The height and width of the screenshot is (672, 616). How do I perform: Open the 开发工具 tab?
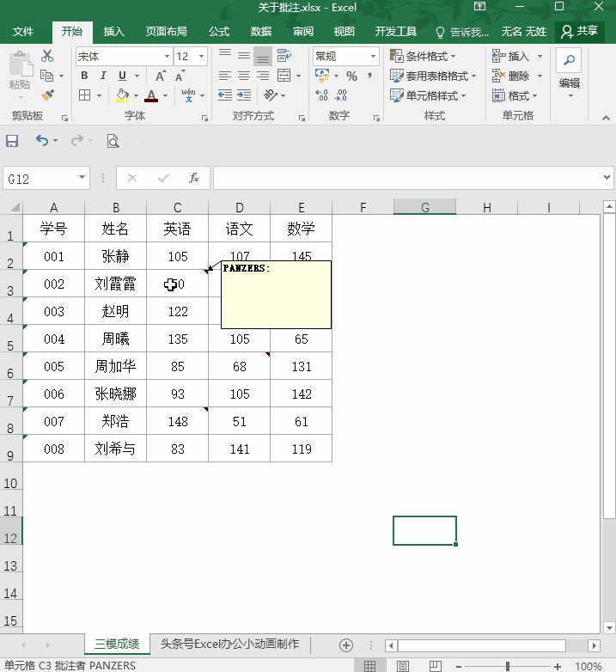tap(396, 32)
